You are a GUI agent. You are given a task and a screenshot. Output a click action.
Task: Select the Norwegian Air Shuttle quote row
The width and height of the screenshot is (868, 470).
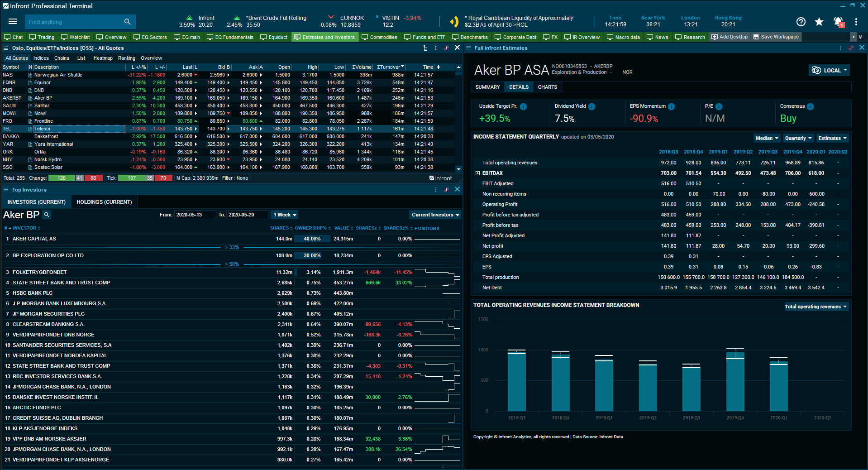pos(228,75)
